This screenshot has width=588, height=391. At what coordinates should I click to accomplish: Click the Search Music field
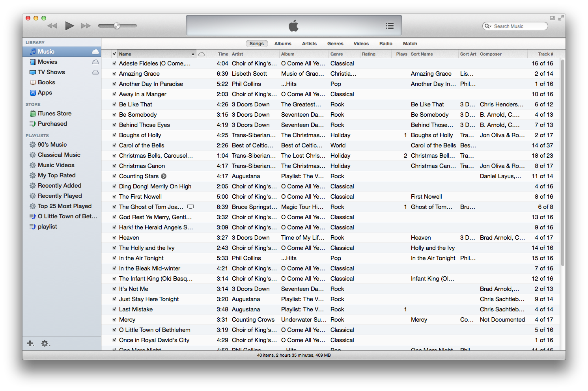tap(515, 26)
